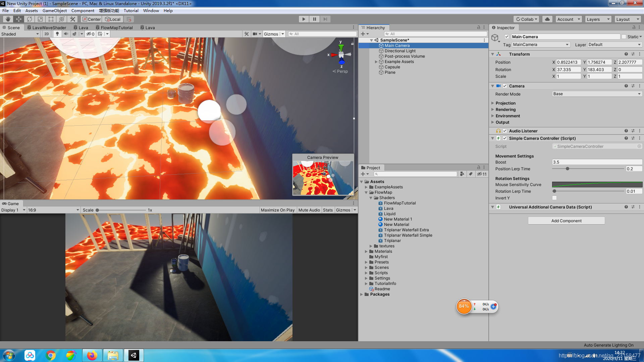This screenshot has width=644, height=362.
Task: Toggle scene lighting bulb icon
Action: 57,34
